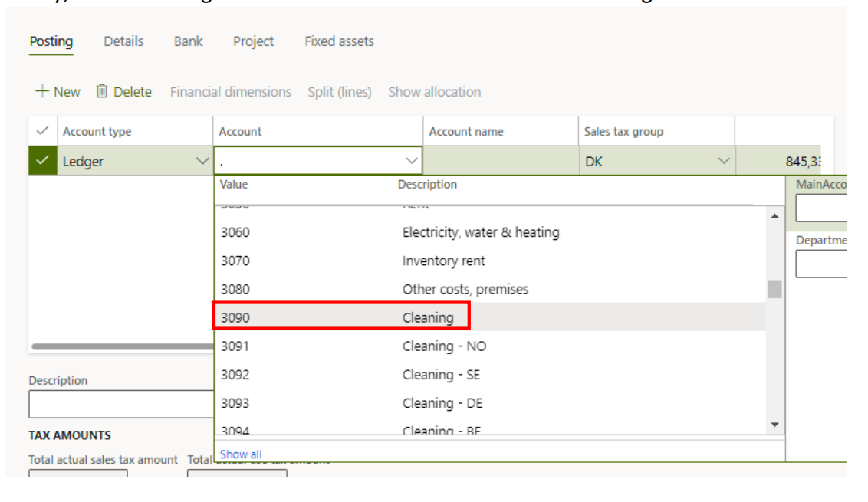Click the Show all link

[241, 454]
